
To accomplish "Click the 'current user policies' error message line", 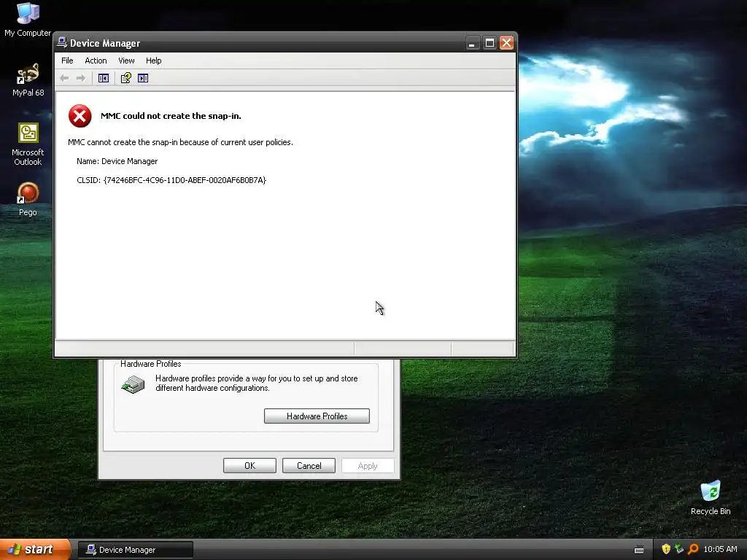I will click(180, 142).
